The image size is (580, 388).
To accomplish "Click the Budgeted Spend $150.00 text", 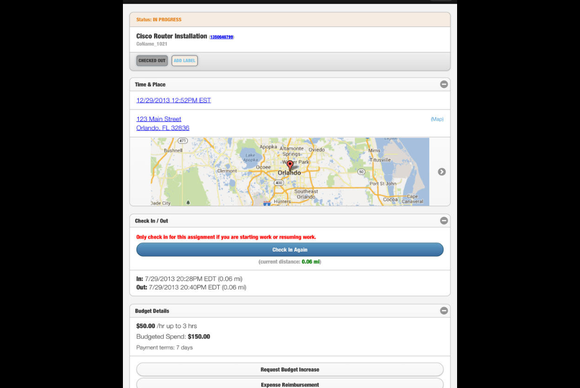I will coord(173,337).
